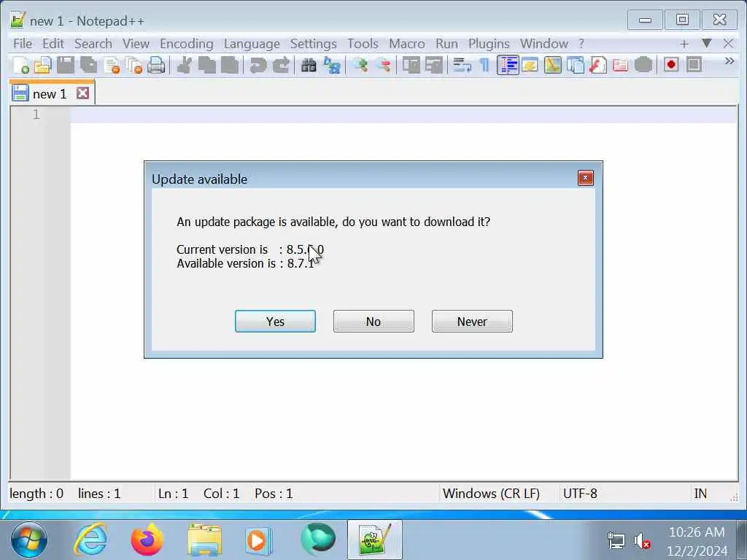Click the Copy toolbar icon
Image resolution: width=747 pixels, height=560 pixels.
coord(206,65)
